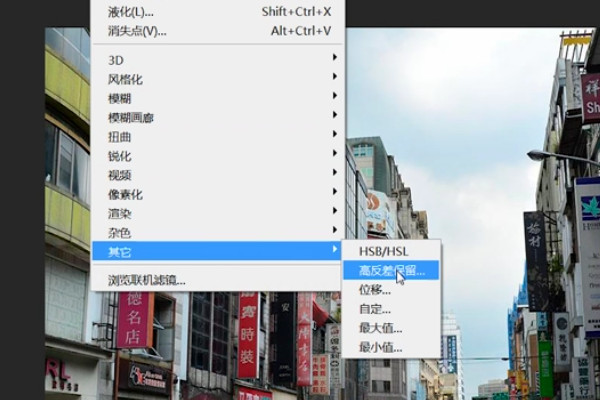Click the arrow beside 像素化

point(335,191)
